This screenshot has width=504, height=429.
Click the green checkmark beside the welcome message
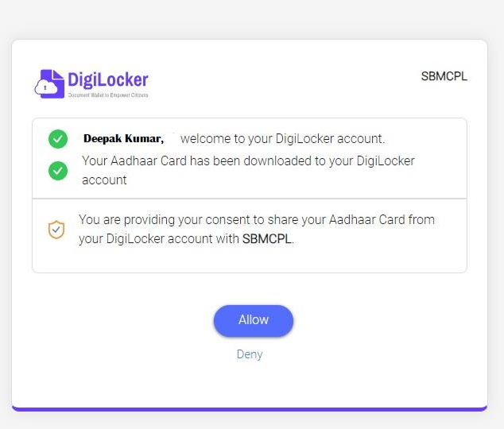click(58, 139)
